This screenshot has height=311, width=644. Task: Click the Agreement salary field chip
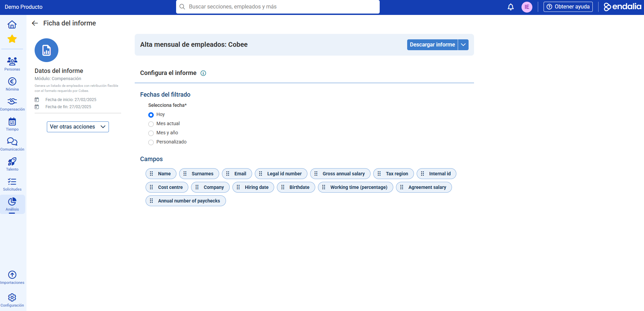pyautogui.click(x=424, y=187)
